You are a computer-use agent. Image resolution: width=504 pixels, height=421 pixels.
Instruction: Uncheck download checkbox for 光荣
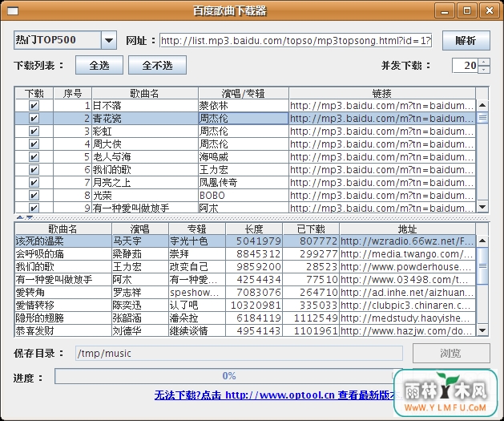34,196
